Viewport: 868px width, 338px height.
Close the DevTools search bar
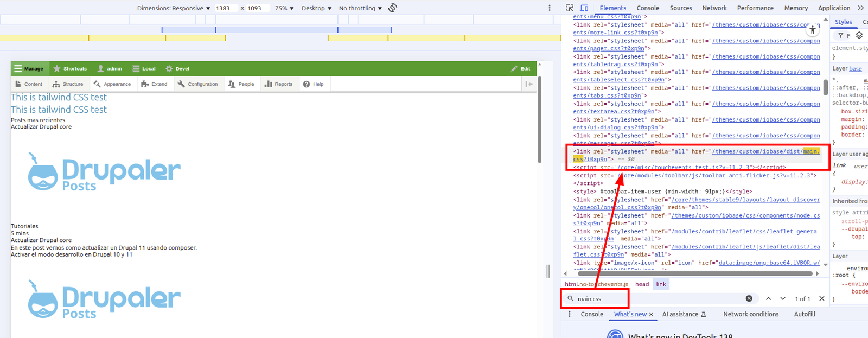tap(822, 299)
